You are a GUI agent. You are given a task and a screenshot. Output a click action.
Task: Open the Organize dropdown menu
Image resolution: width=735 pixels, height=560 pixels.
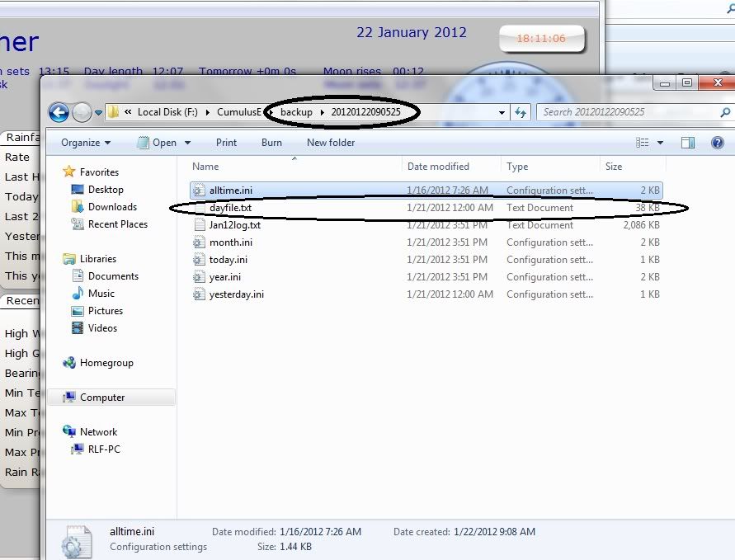tap(86, 143)
